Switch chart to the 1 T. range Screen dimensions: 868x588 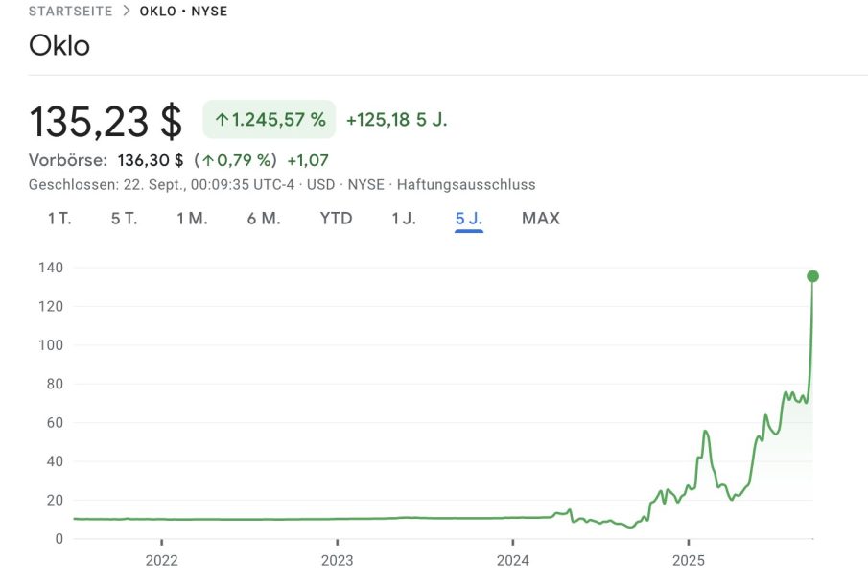[x=59, y=219]
